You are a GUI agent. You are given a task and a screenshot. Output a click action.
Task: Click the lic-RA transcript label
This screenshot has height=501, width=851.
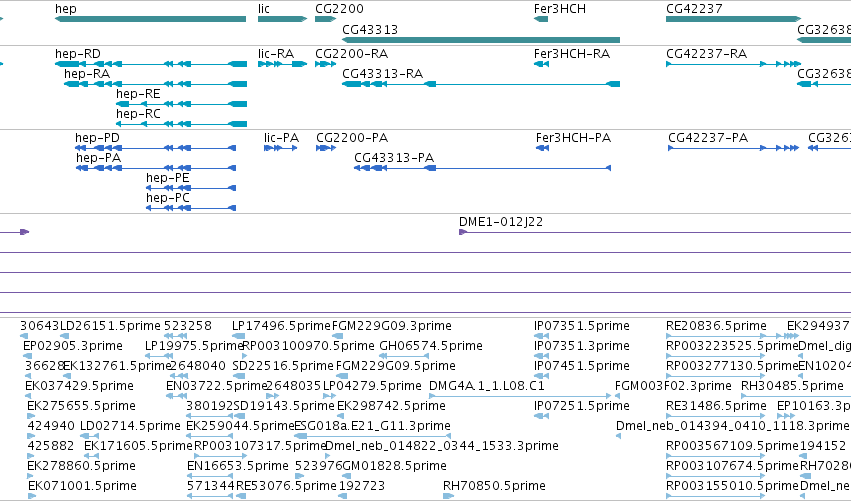click(x=276, y=54)
